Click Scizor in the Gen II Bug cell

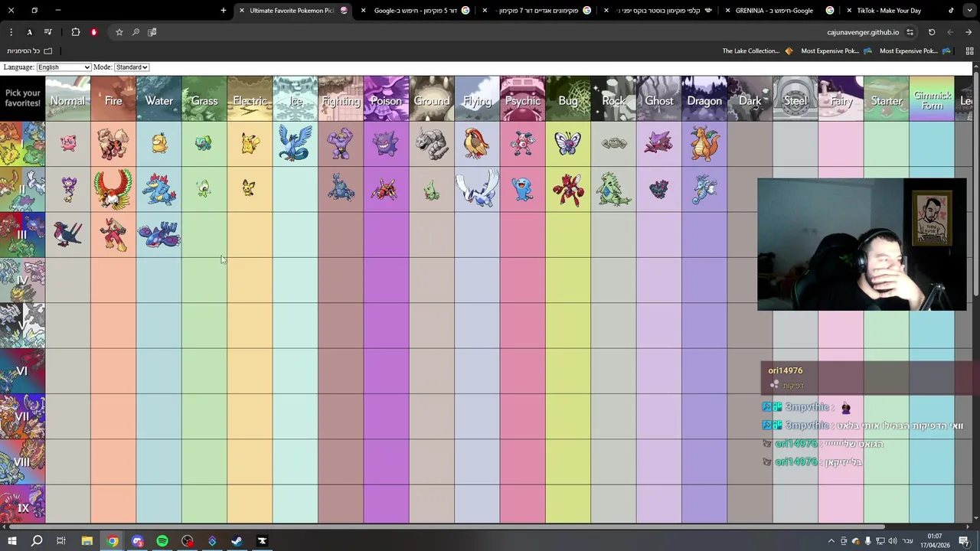tap(568, 189)
